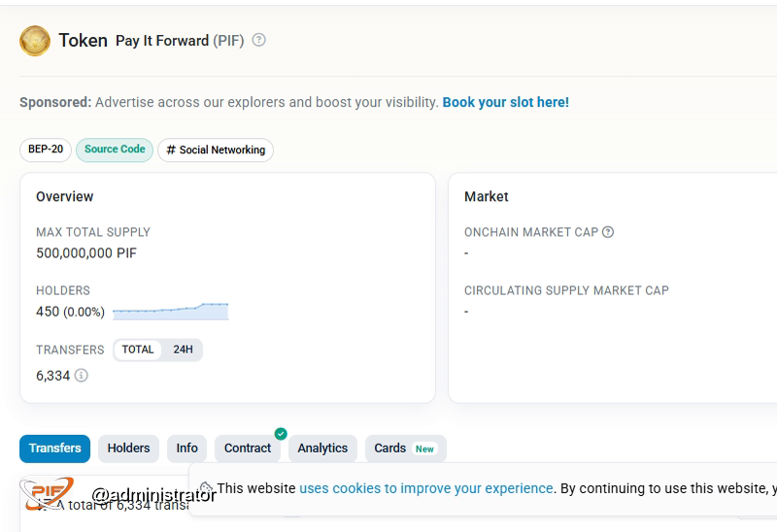Switch transfers count to TOTAL
This screenshot has height=532, width=777.
coord(138,349)
